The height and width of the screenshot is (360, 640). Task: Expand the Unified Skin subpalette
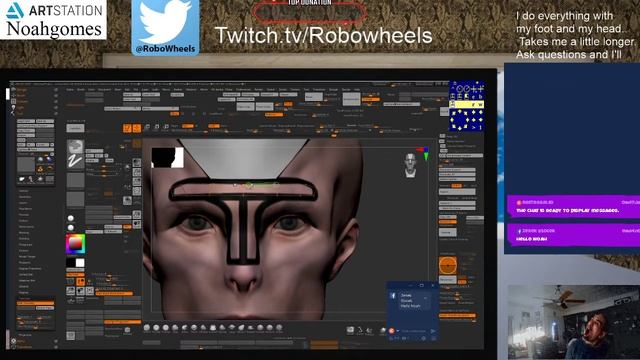[x=26, y=274]
